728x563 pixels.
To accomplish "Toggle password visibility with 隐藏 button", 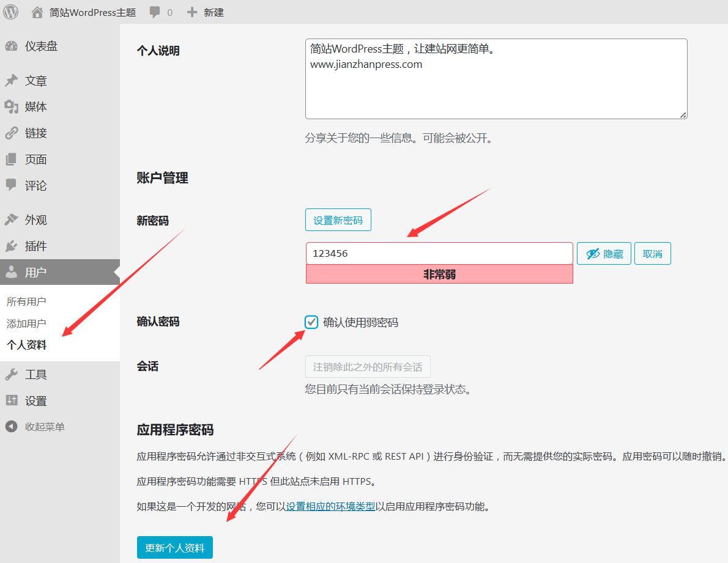I will point(604,254).
